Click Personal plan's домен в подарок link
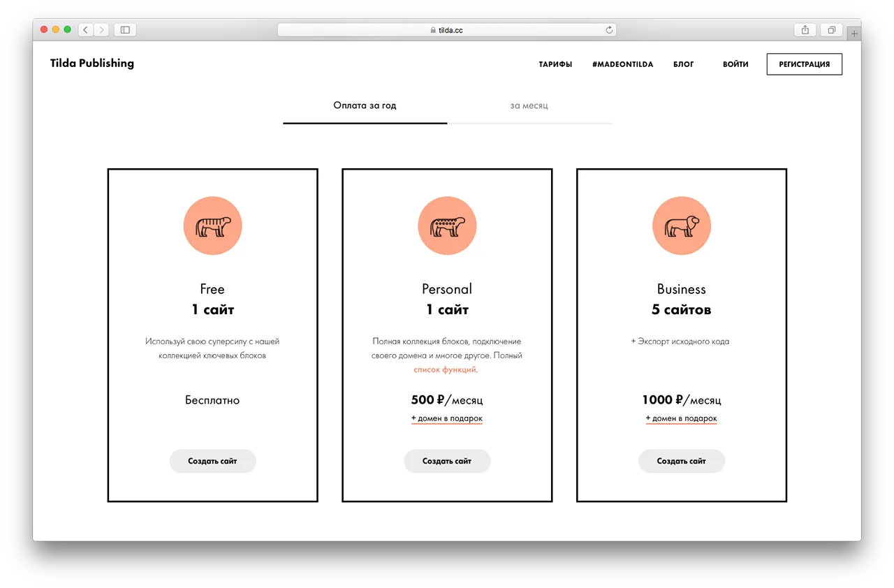 coord(447,419)
